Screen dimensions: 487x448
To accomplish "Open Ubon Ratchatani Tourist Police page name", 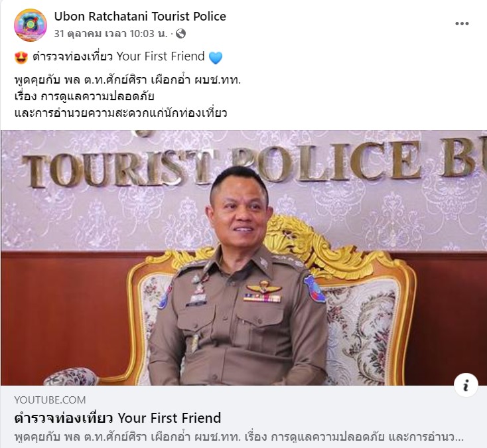I will (140, 17).
